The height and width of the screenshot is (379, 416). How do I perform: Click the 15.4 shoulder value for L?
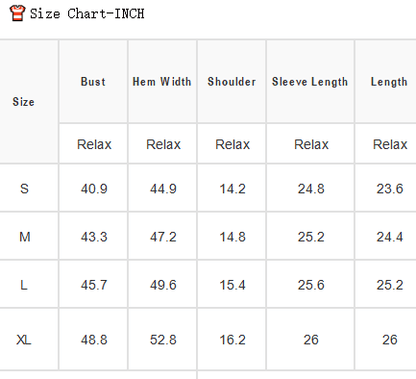tap(232, 285)
